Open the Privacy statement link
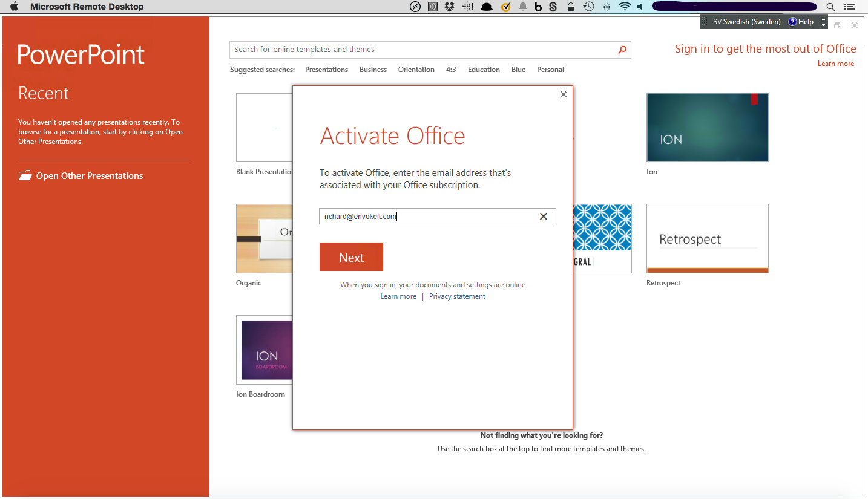This screenshot has width=868, height=499. pos(457,296)
